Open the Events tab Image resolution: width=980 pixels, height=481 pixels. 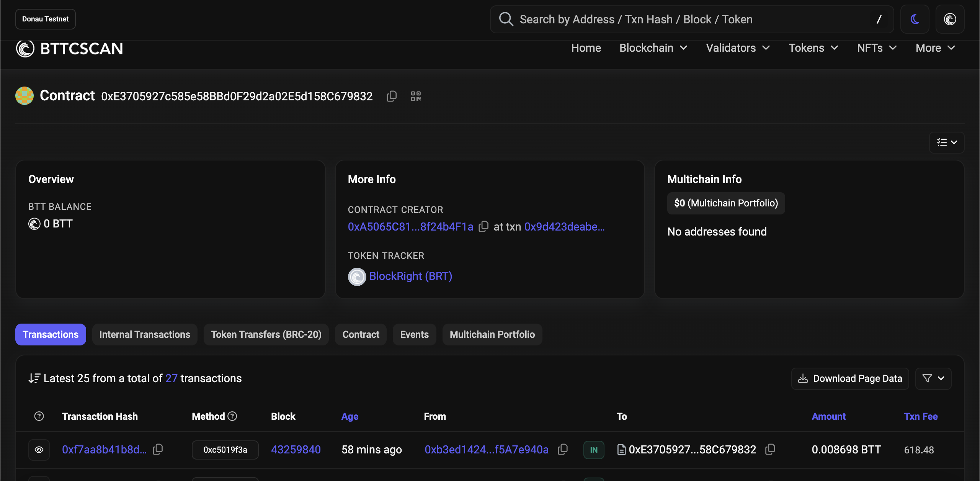pos(414,334)
